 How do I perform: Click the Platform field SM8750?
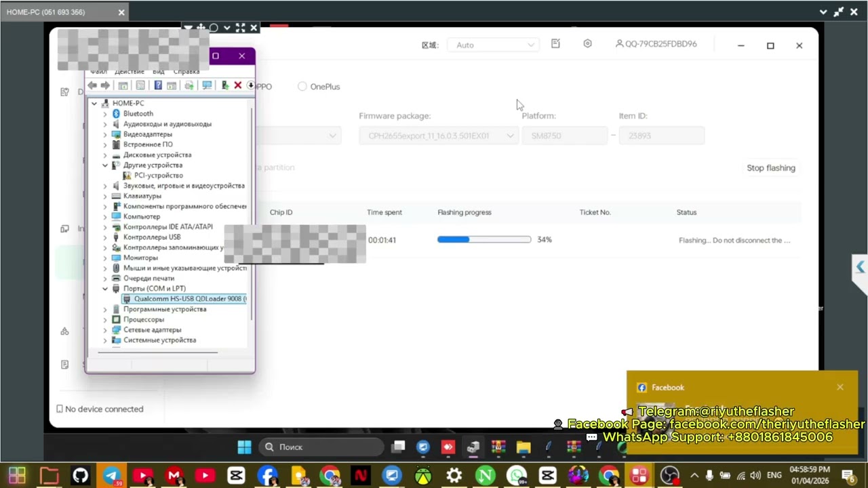click(x=564, y=136)
